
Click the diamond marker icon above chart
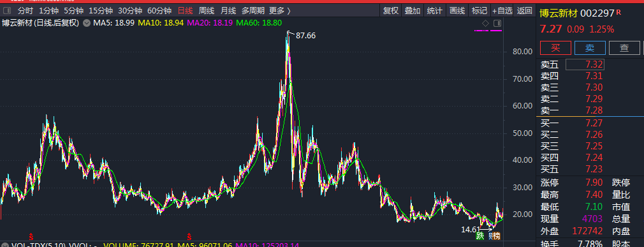coord(485,23)
